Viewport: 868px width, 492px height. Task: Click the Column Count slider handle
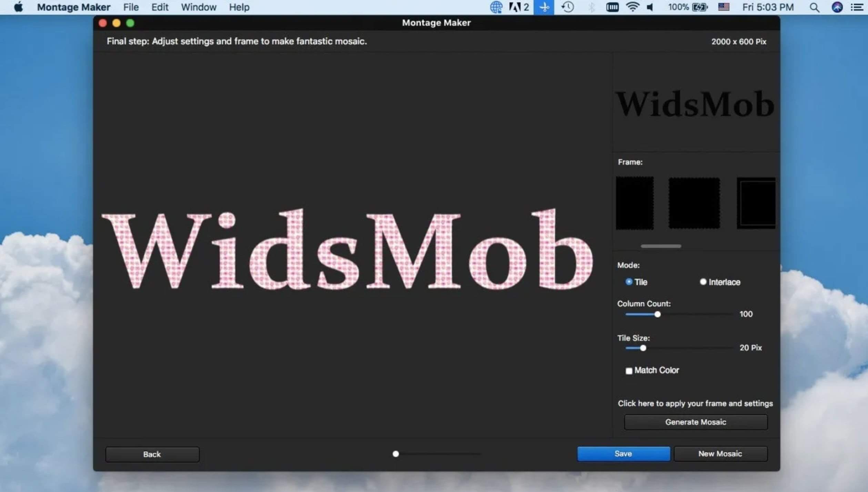658,314
